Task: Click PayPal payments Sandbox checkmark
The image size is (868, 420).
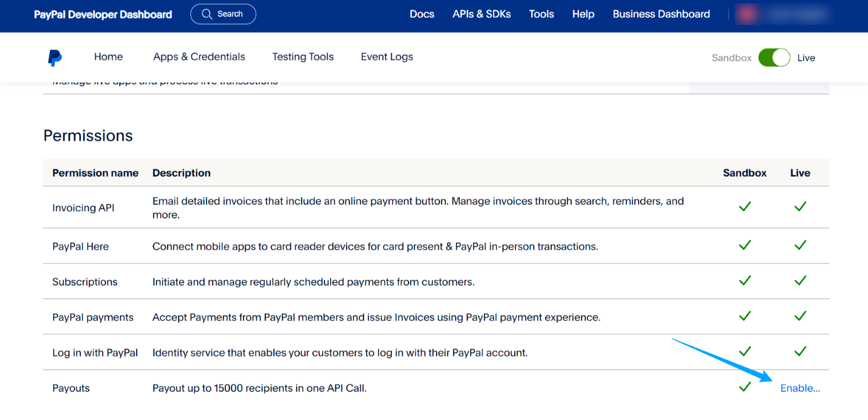Action: (745, 316)
